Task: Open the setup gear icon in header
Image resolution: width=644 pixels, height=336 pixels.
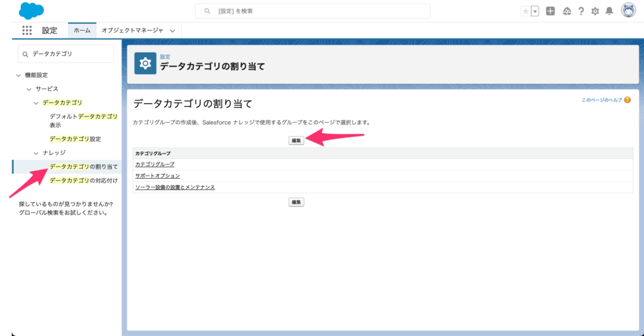Action: click(x=595, y=11)
